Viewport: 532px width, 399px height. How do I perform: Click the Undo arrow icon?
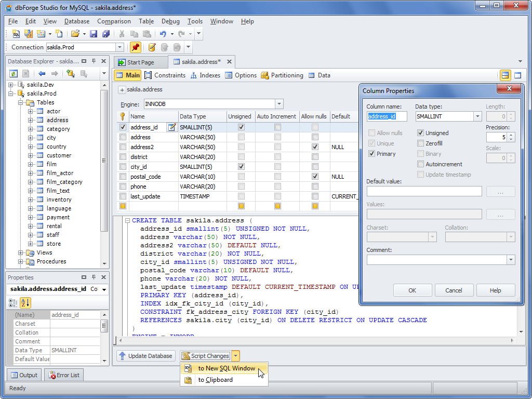click(x=163, y=34)
